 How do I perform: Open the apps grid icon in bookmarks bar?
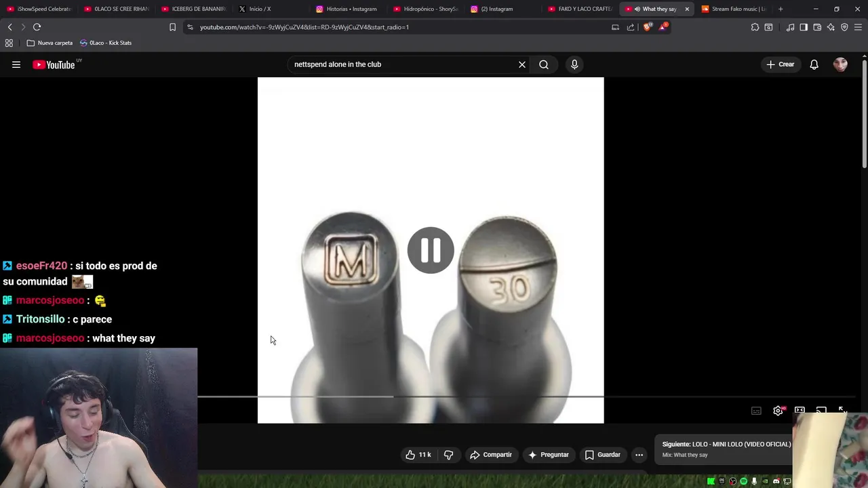[9, 43]
